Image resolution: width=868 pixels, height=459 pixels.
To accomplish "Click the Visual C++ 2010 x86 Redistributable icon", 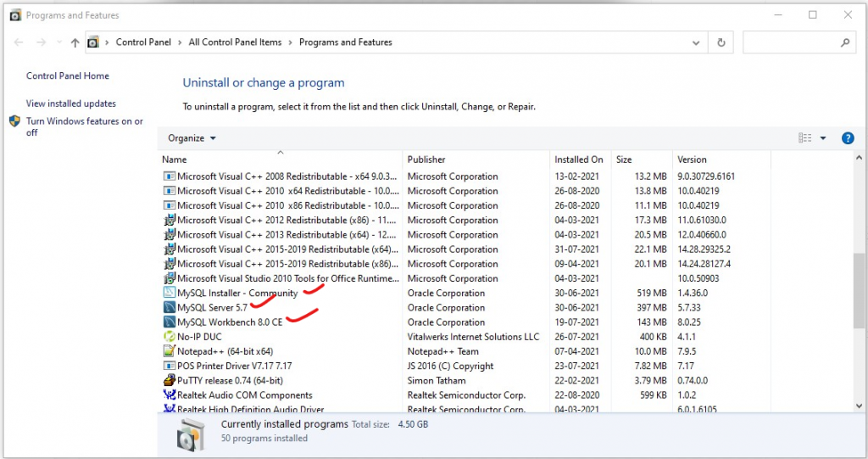I will pos(170,205).
